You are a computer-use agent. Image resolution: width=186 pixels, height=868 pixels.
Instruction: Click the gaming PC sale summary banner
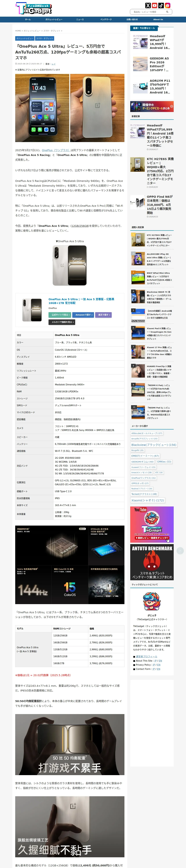coord(152,106)
